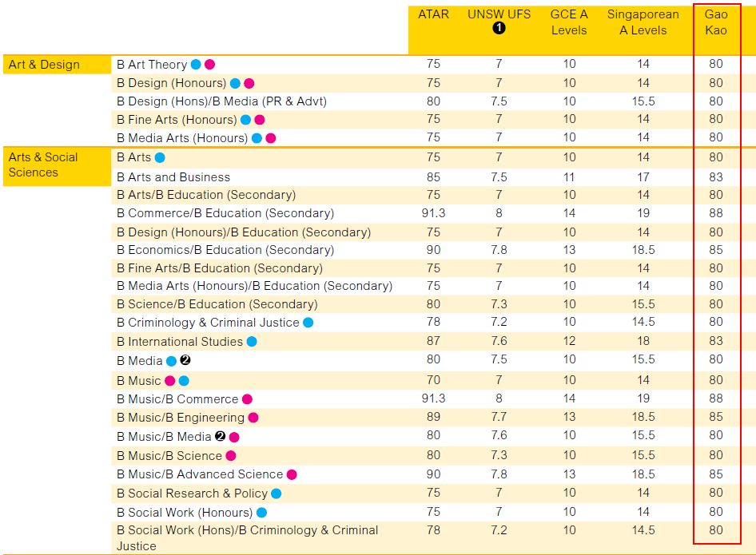Image resolution: width=756 pixels, height=555 pixels.
Task: Select the ATAR column header
Action: (x=433, y=14)
